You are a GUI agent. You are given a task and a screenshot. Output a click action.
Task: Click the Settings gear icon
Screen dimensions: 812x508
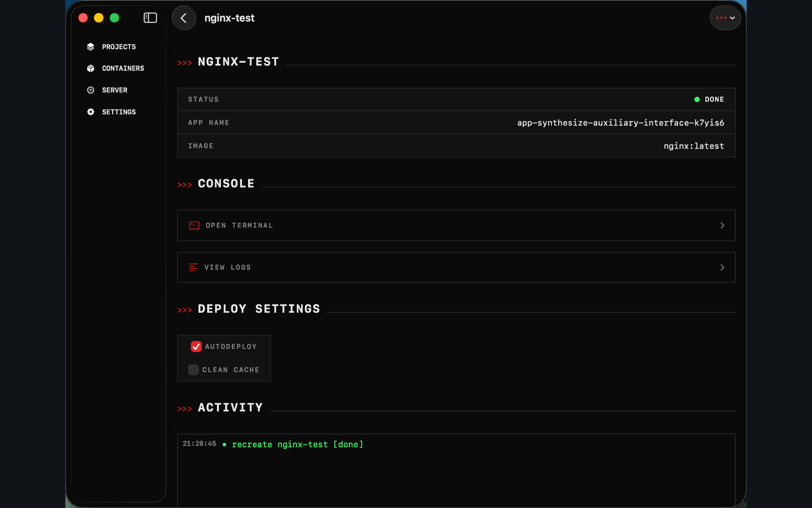(x=91, y=112)
